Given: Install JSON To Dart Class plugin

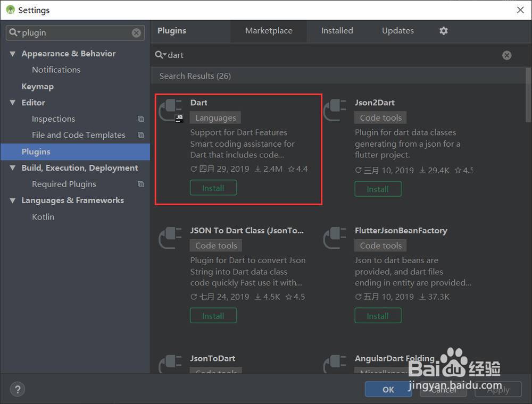Looking at the screenshot, I should tap(213, 316).
